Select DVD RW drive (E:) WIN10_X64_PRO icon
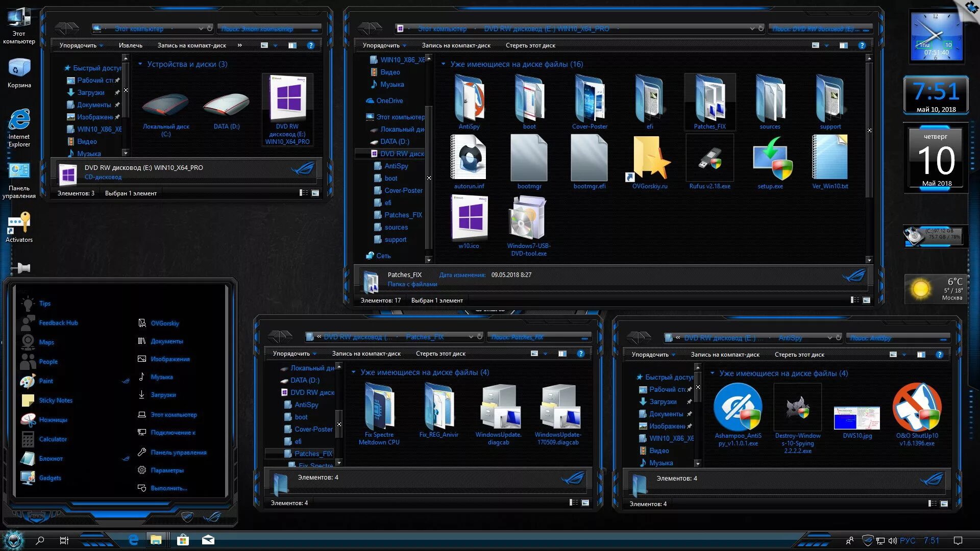Viewport: 980px width, 551px height. tap(287, 110)
